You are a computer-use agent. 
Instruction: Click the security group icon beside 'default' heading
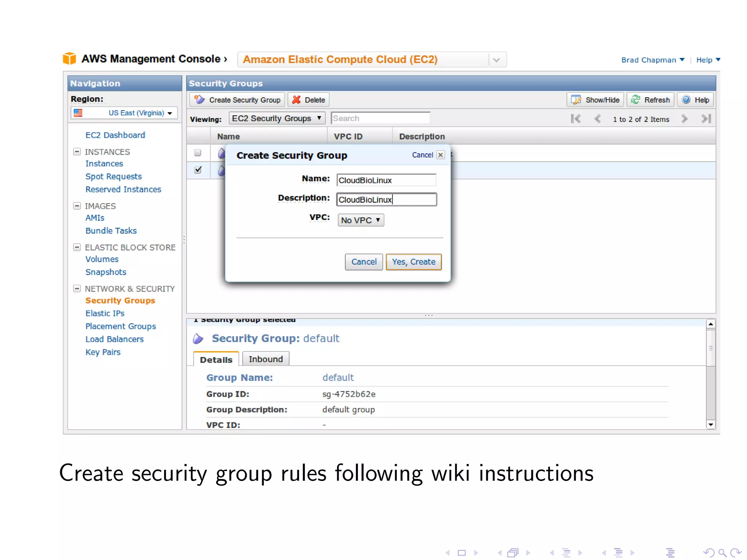[x=198, y=339]
